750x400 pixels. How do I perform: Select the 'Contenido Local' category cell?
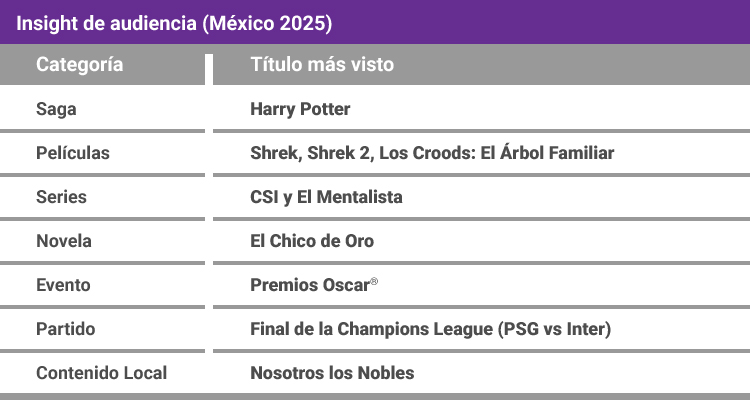101,373
